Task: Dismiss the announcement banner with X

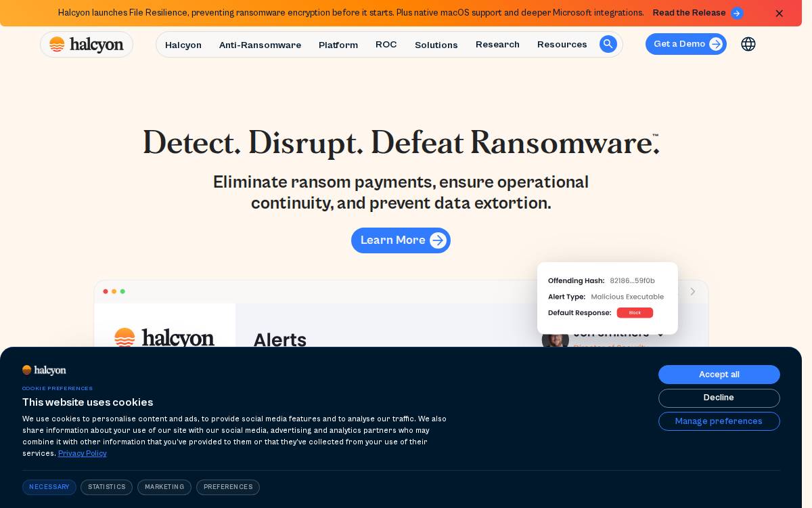Action: (x=779, y=13)
